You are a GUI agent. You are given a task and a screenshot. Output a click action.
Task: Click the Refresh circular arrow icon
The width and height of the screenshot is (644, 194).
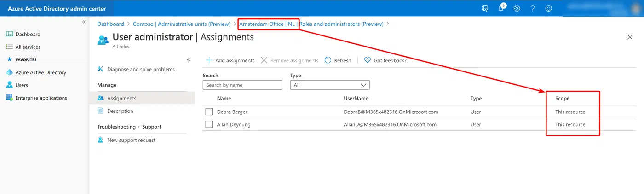coord(328,60)
